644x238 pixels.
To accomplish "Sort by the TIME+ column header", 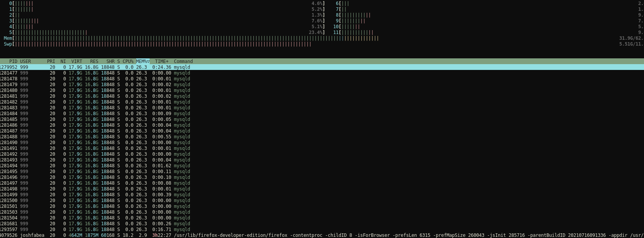I will click(x=162, y=61).
